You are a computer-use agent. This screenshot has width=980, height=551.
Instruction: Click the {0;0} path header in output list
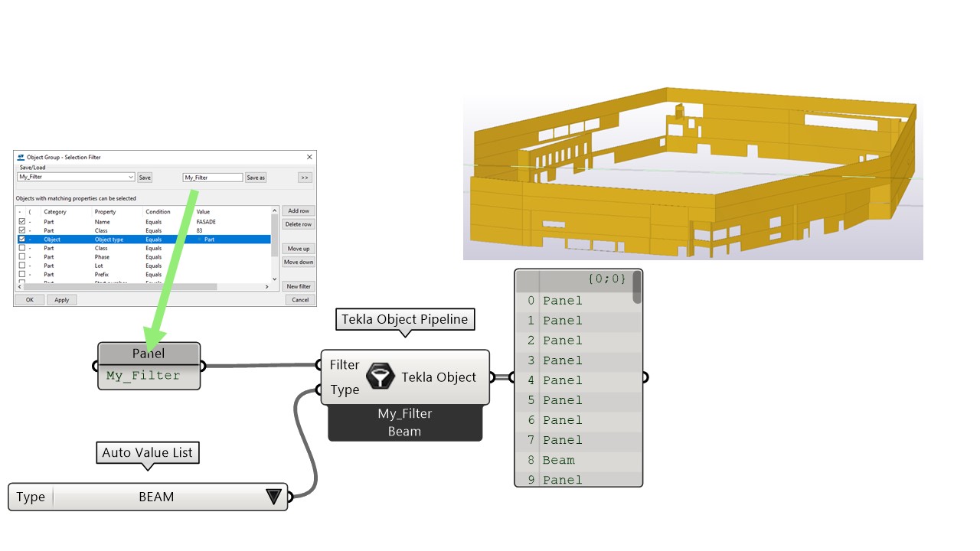(607, 279)
